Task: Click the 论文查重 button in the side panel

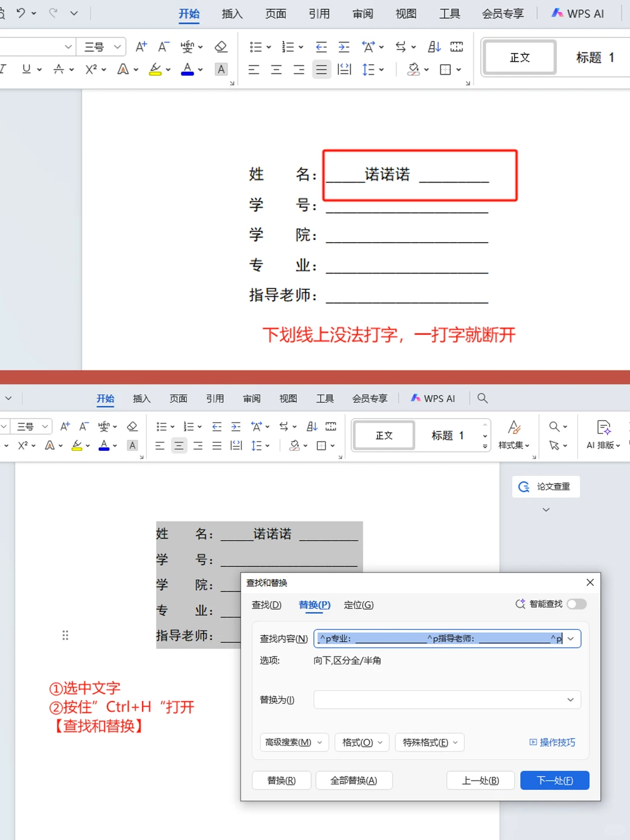Action: click(545, 487)
